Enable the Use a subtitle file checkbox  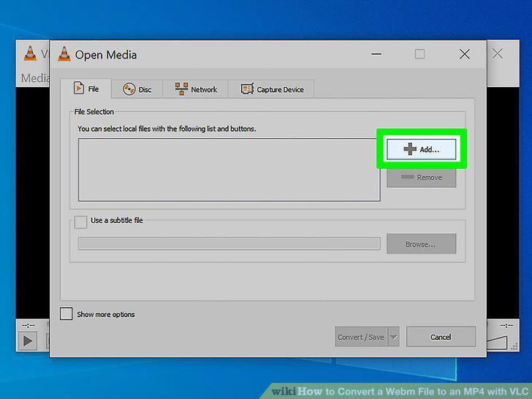pos(80,222)
